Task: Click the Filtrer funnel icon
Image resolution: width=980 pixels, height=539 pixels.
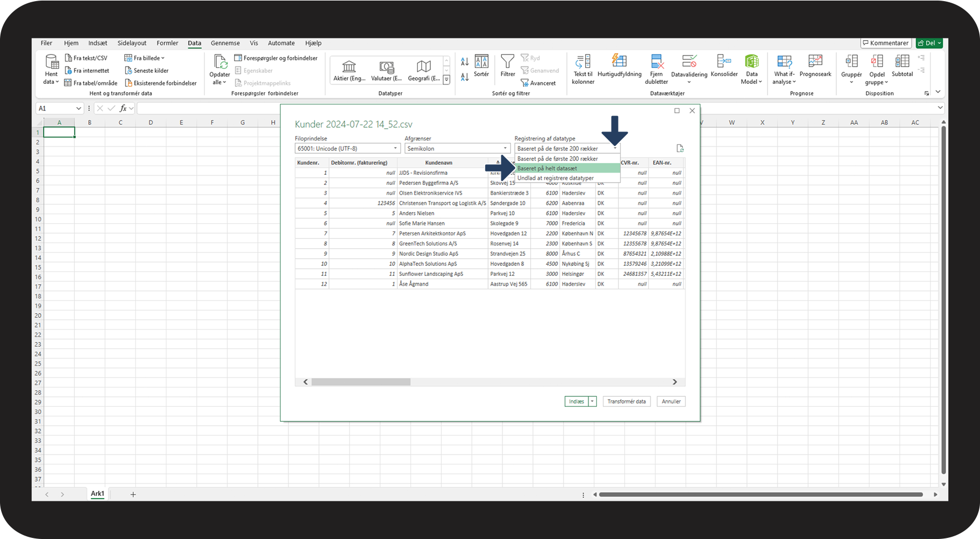Action: coord(507,61)
